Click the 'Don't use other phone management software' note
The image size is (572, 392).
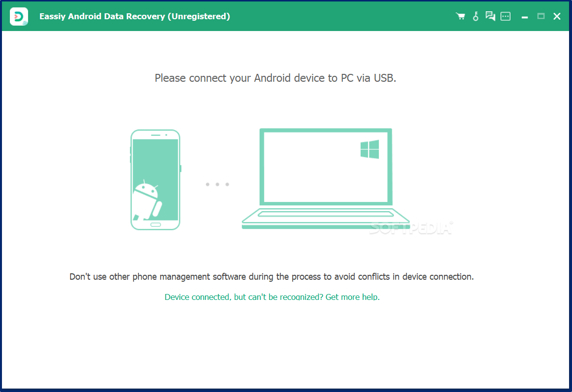tap(271, 277)
